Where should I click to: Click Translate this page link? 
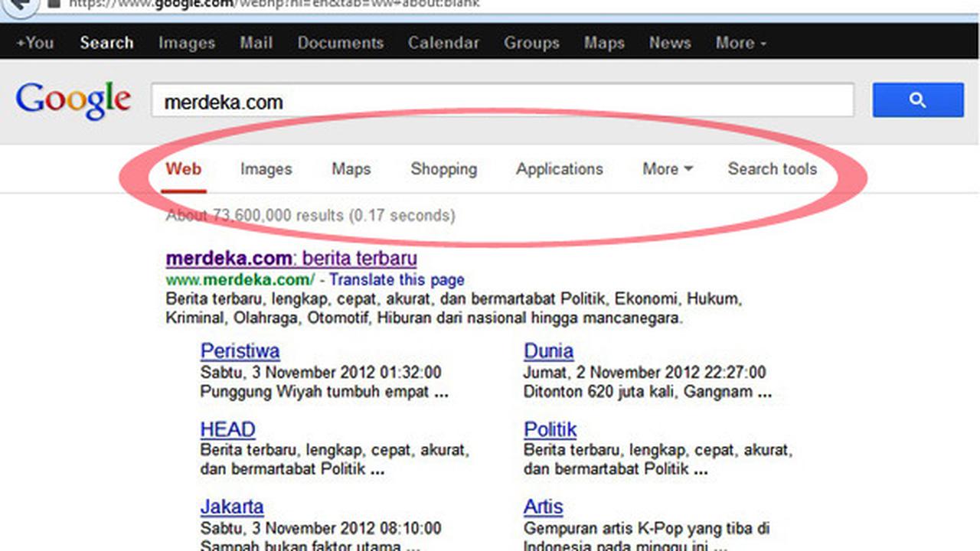(x=397, y=280)
